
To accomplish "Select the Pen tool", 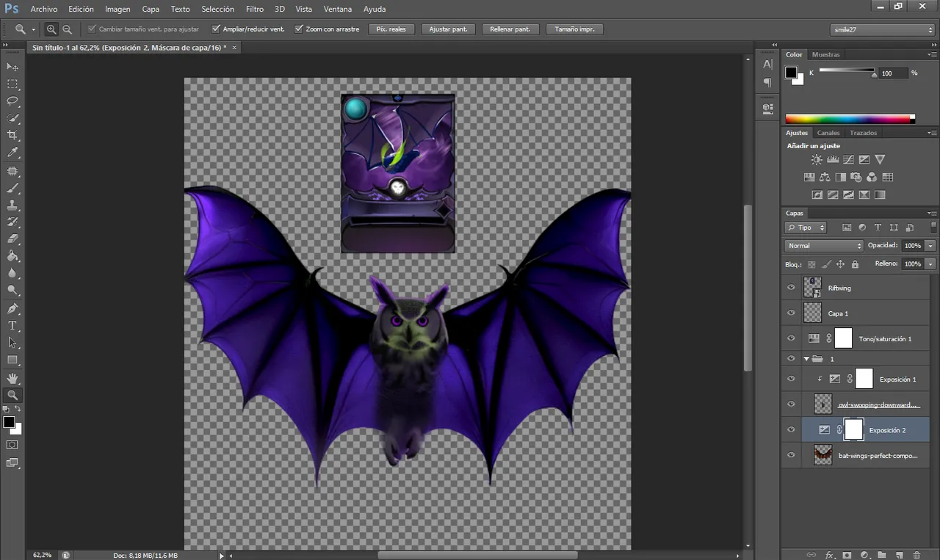I will [x=12, y=308].
